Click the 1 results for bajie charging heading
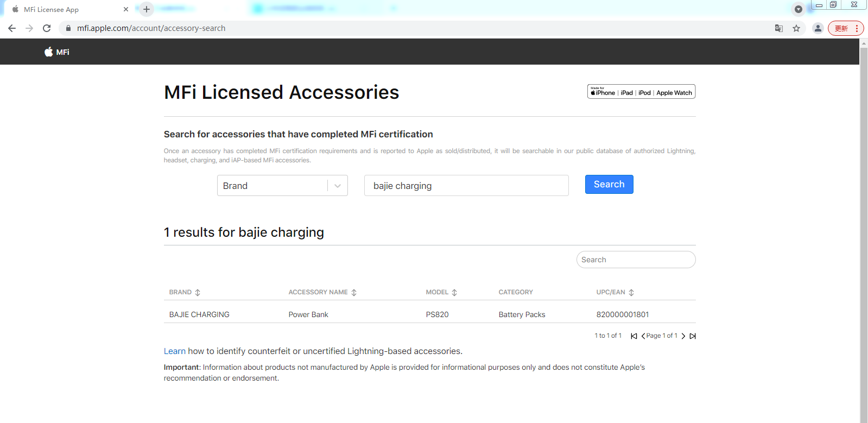Viewport: 868px width, 423px height. point(244,232)
